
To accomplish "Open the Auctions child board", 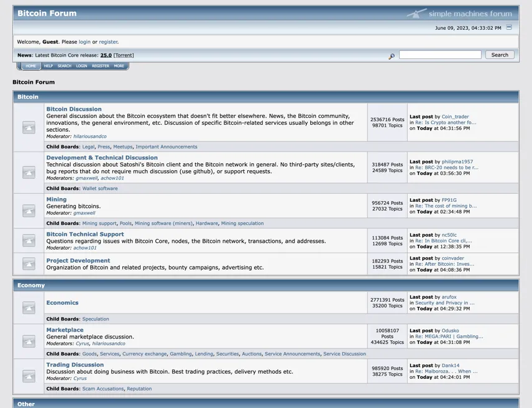I will coord(252,354).
